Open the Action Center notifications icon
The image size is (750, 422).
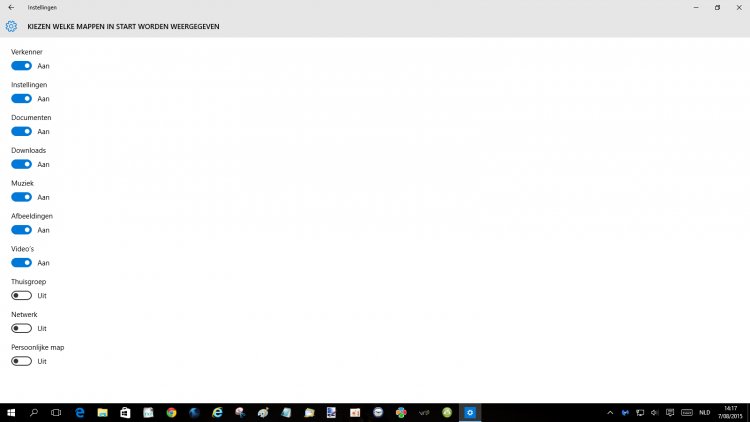tap(670, 412)
